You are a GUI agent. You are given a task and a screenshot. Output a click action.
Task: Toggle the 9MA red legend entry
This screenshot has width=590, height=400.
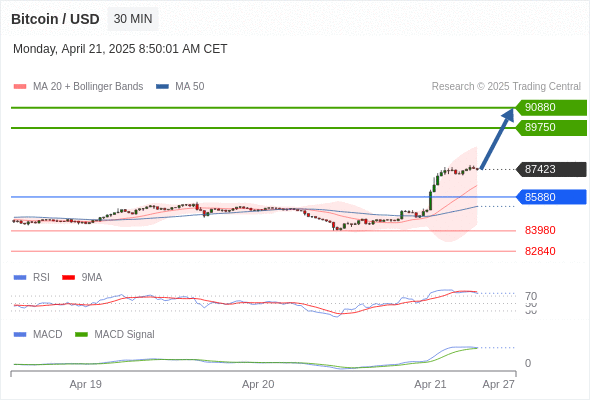pyautogui.click(x=82, y=277)
